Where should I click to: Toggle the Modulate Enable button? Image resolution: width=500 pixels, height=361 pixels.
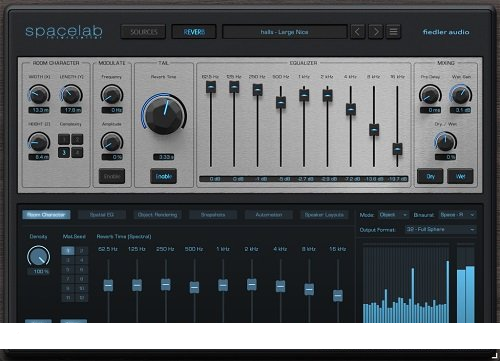click(x=112, y=176)
